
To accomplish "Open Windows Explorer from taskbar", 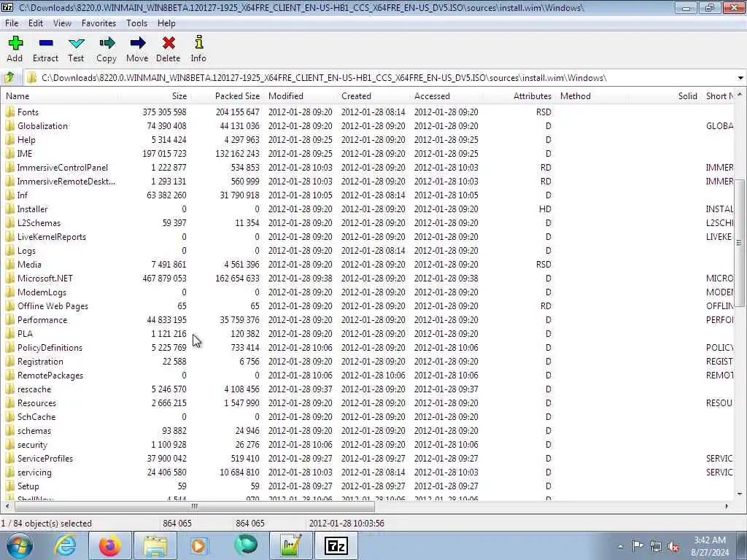I will [155, 545].
